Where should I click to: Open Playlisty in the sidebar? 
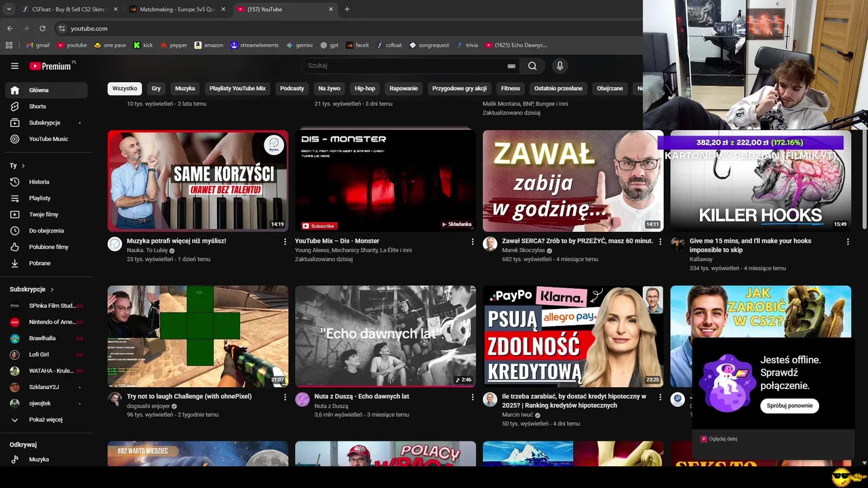[46, 198]
